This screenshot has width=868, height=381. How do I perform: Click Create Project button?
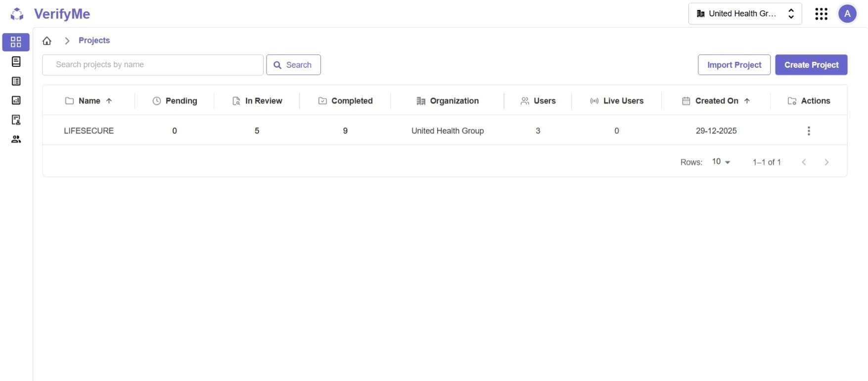click(x=811, y=65)
